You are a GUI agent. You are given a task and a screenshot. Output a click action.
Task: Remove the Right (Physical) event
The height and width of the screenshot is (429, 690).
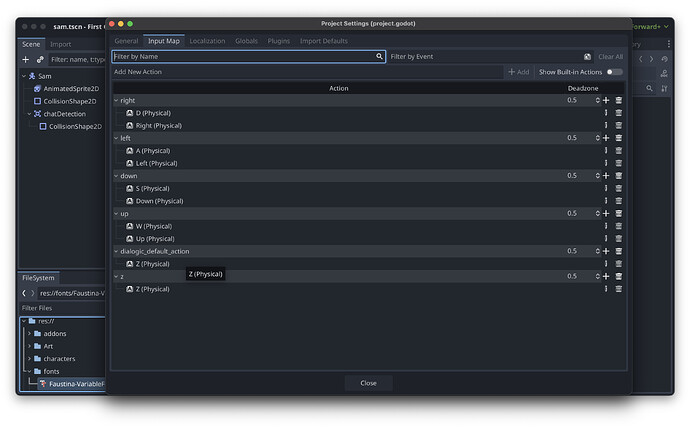click(618, 125)
